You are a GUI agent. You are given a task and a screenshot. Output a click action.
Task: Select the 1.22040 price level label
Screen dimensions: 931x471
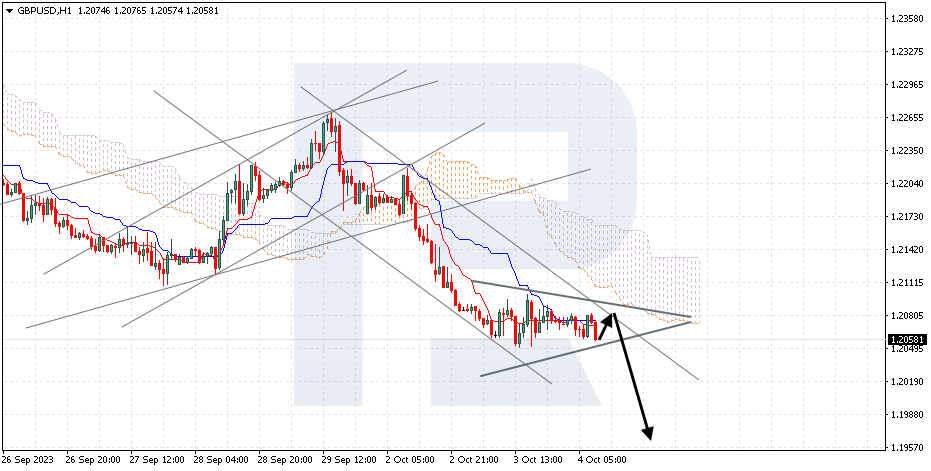point(906,184)
